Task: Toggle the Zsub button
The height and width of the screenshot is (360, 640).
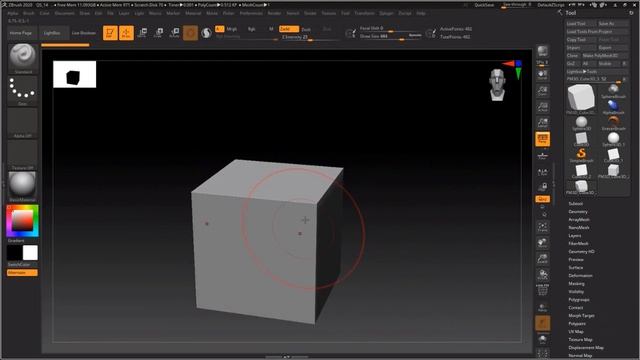Action: (306, 29)
